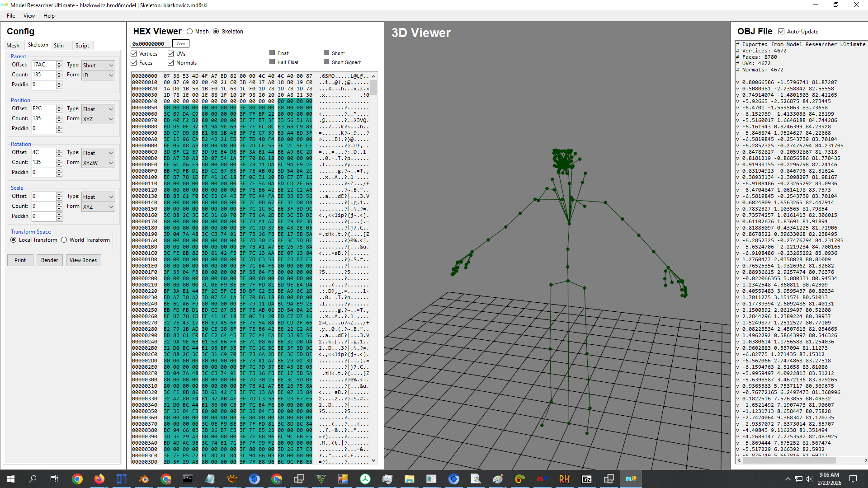Viewport: 868px width, 488px height.
Task: Open the View menu
Action: click(x=29, y=15)
